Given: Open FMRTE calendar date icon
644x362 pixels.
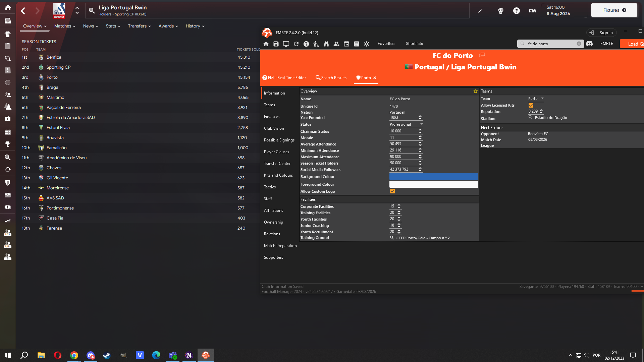Looking at the screenshot, I should pos(346,44).
